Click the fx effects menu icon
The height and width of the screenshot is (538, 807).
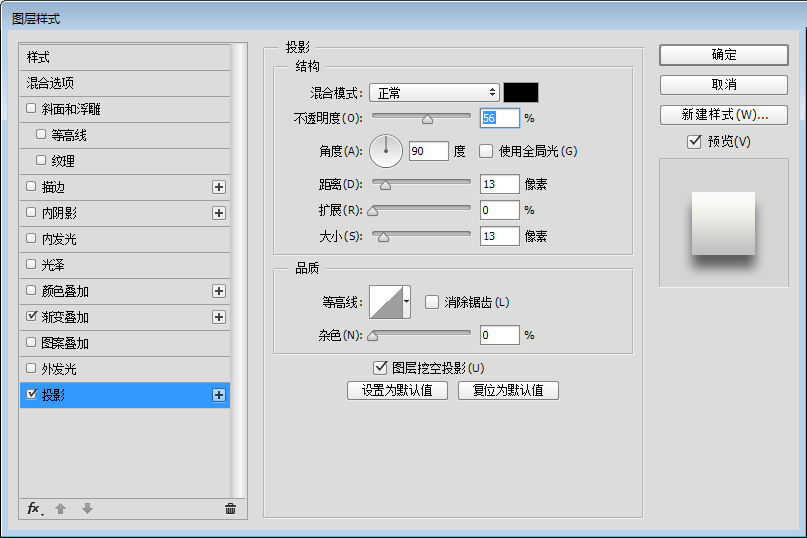tap(33, 509)
